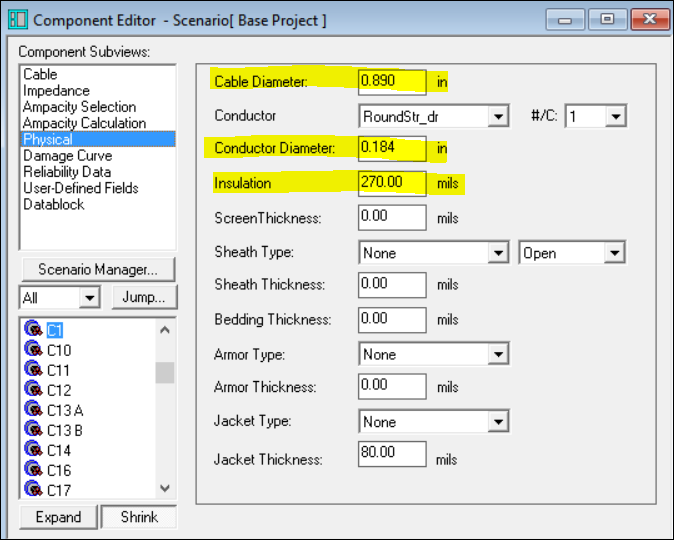
Task: Select the C16 component icon
Action: (32, 470)
